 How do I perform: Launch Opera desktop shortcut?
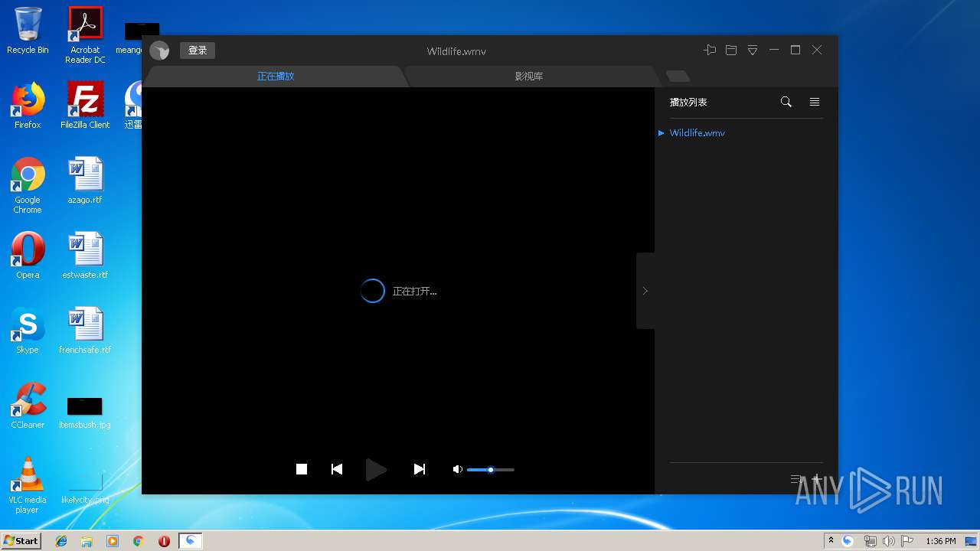[x=28, y=256]
